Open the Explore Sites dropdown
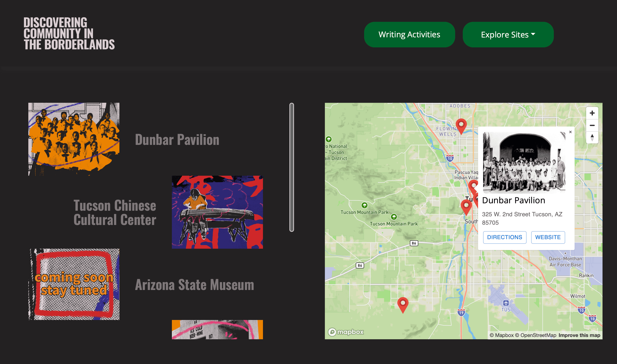 coord(508,35)
